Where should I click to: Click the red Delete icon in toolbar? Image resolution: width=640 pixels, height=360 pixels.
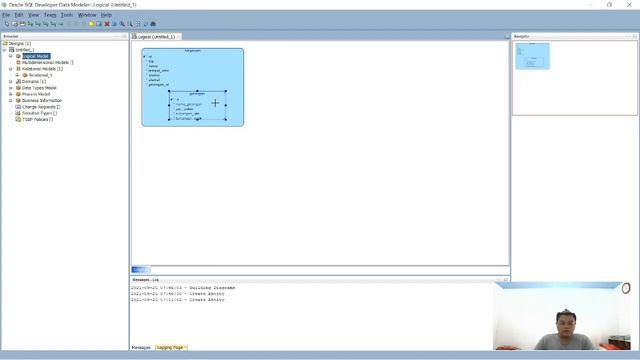click(x=107, y=24)
